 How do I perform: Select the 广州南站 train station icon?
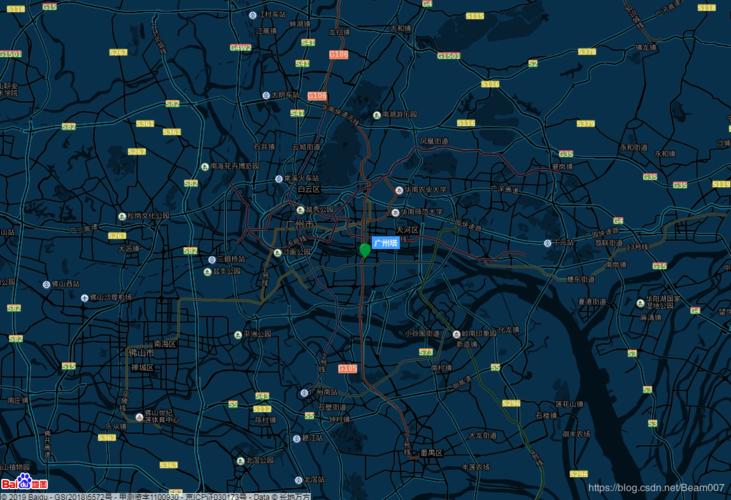coord(304,393)
